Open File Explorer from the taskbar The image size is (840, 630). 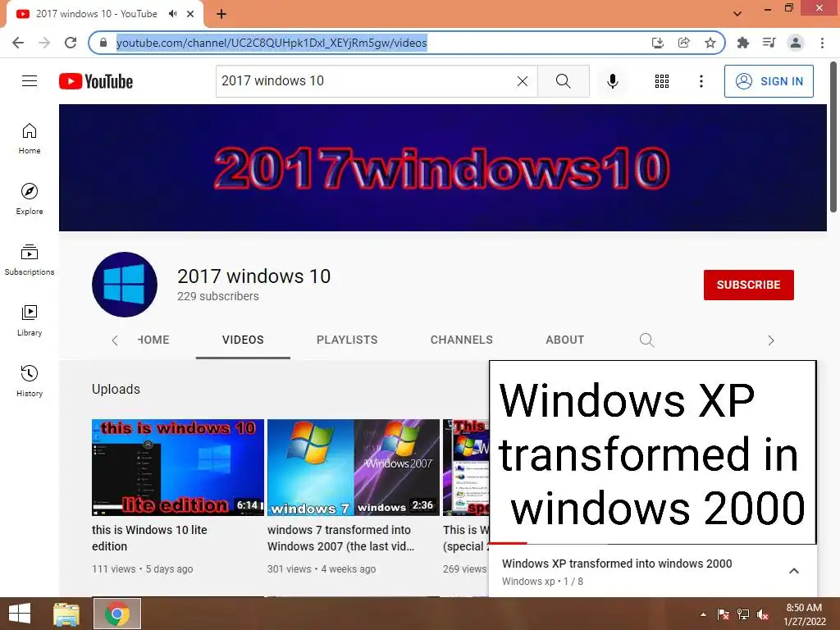(66, 614)
